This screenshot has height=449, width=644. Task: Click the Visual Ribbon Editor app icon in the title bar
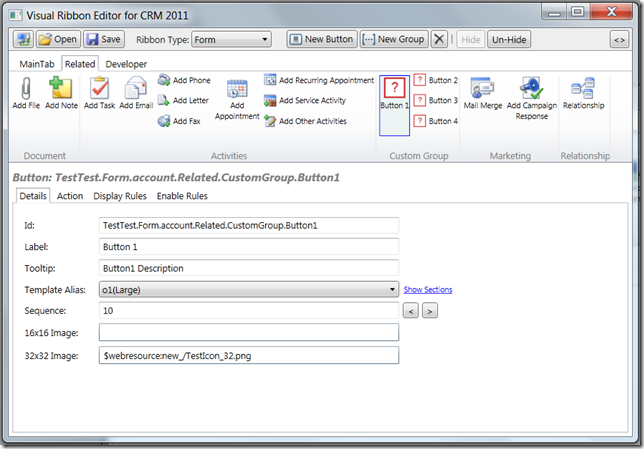point(16,16)
